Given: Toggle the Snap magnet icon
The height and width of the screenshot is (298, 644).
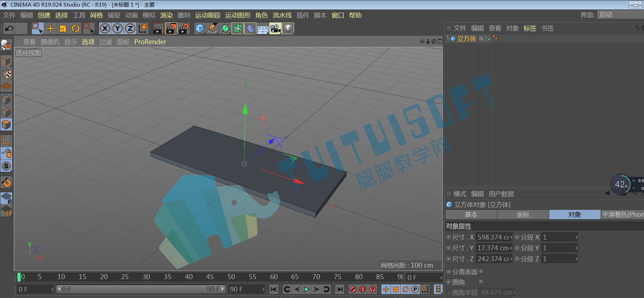Looking at the screenshot, I should click(x=6, y=182).
